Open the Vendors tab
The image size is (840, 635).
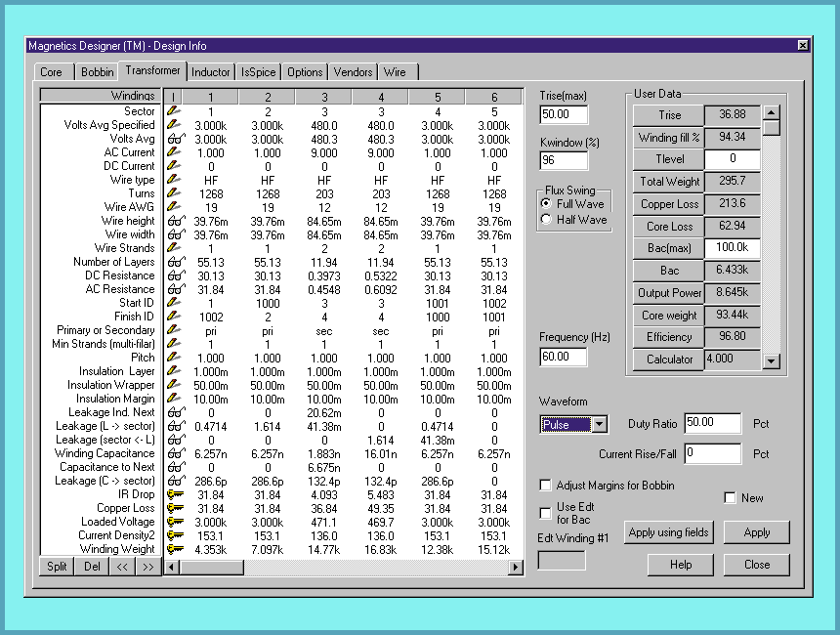[x=353, y=72]
